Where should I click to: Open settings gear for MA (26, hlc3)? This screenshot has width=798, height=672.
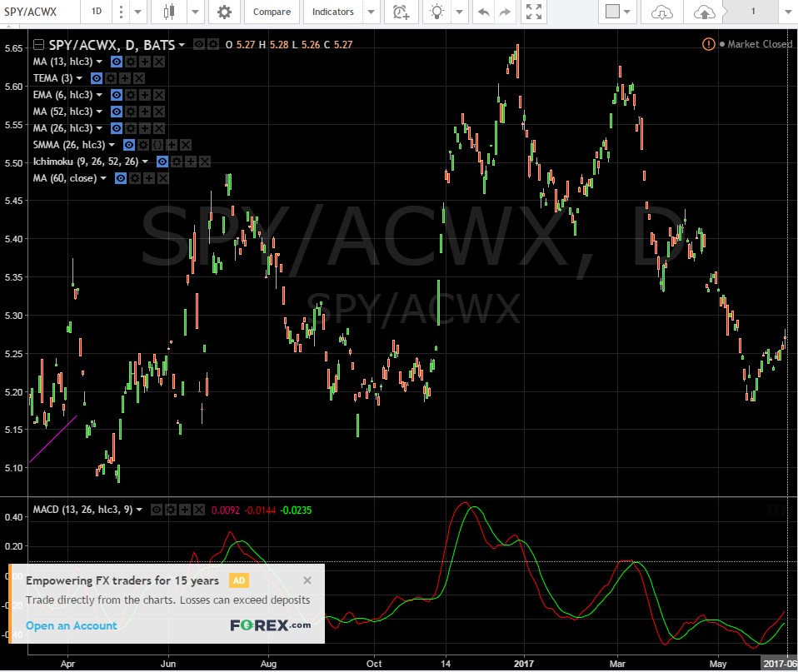[x=131, y=128]
